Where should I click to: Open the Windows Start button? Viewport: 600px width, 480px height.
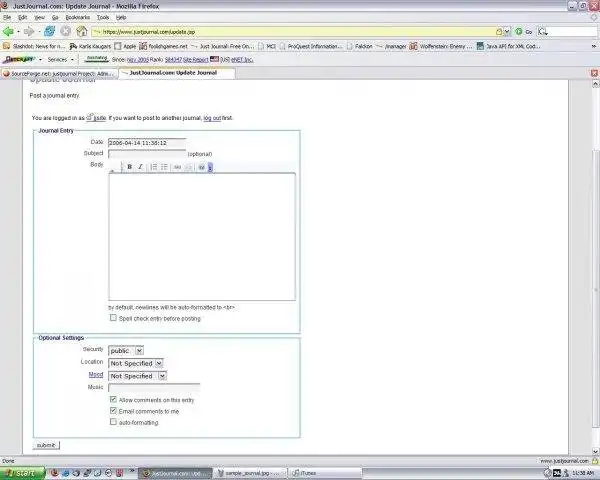pyautogui.click(x=23, y=473)
